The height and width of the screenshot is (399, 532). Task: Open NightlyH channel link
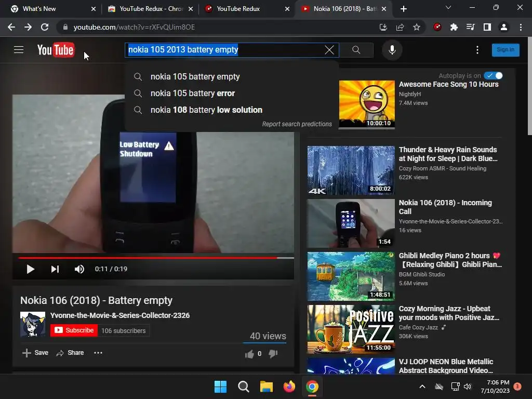(x=409, y=95)
